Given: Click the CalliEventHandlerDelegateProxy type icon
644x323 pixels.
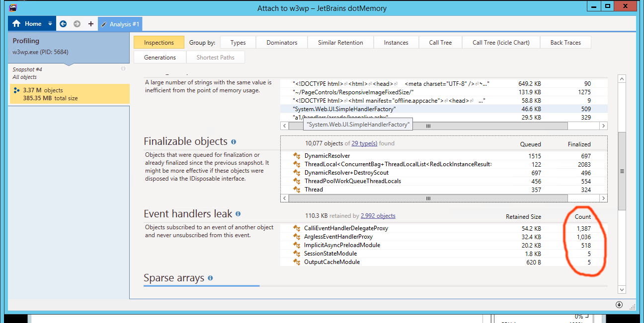Looking at the screenshot, I should pyautogui.click(x=297, y=228).
